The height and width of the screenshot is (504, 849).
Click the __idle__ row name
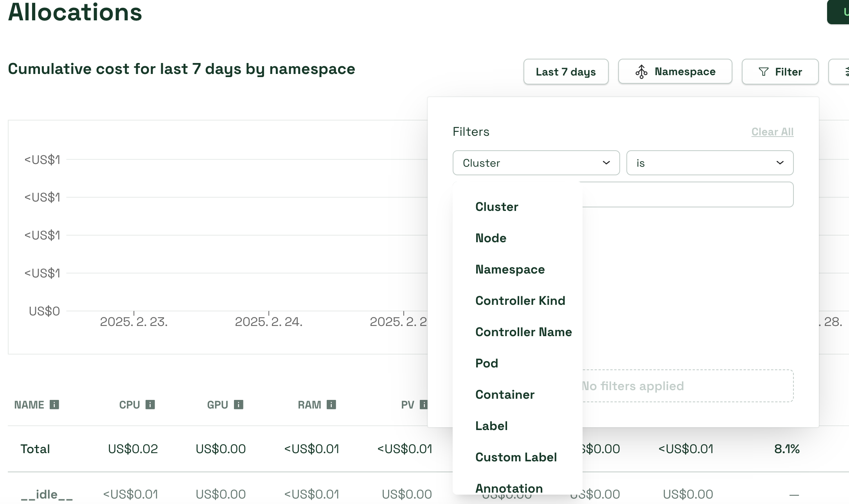(x=47, y=494)
